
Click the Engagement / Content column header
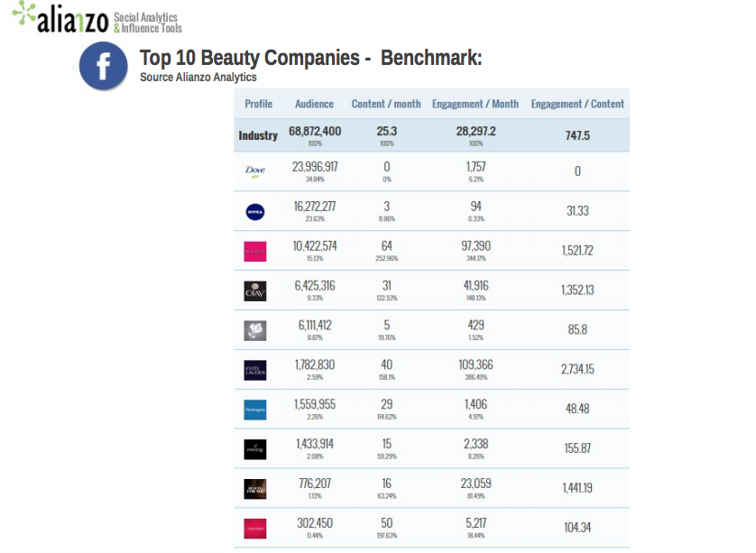(x=577, y=104)
